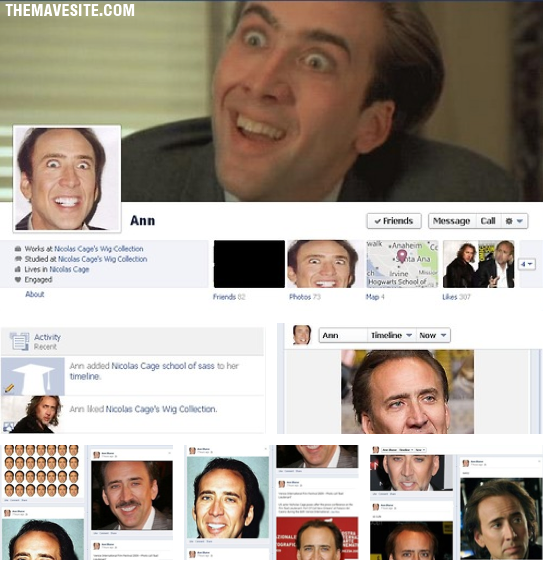The width and height of the screenshot is (543, 567).
Task: Click the Engaged relationship status text
Action: [x=38, y=280]
